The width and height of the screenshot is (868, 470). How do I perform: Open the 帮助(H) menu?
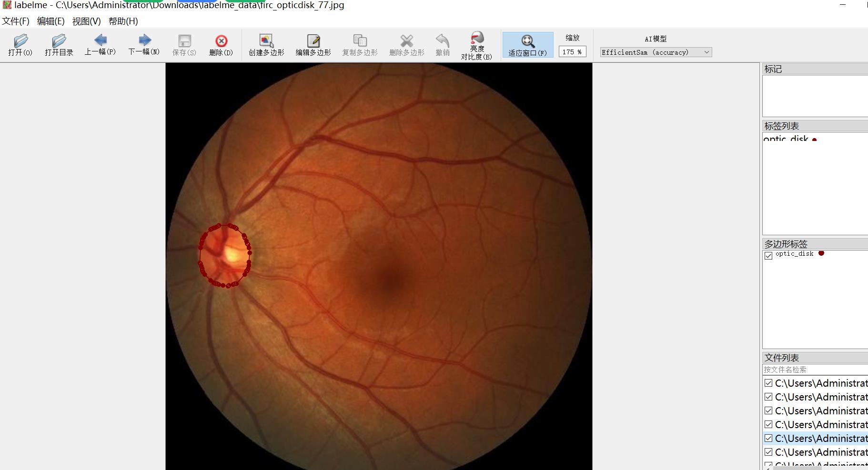click(x=123, y=21)
